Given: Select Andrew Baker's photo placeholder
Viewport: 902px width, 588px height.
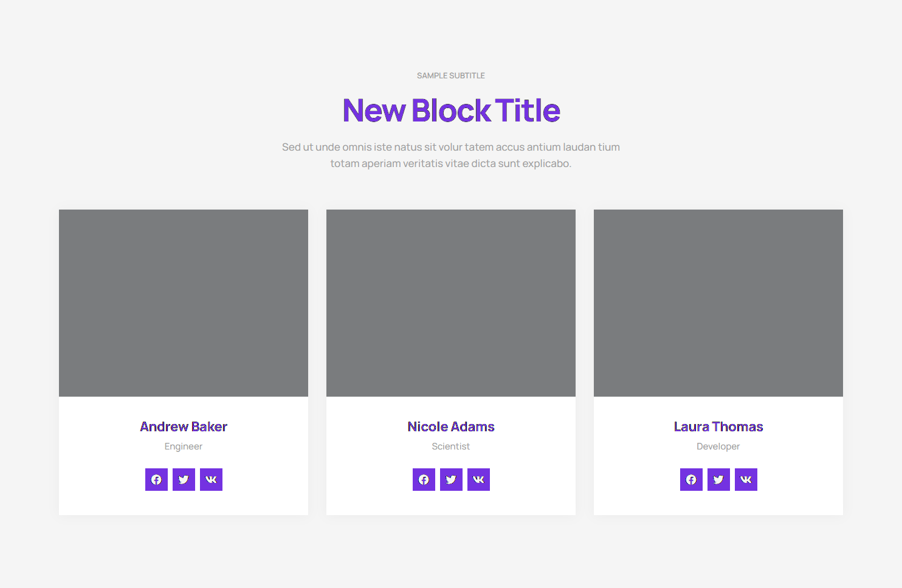Looking at the screenshot, I should click(184, 303).
